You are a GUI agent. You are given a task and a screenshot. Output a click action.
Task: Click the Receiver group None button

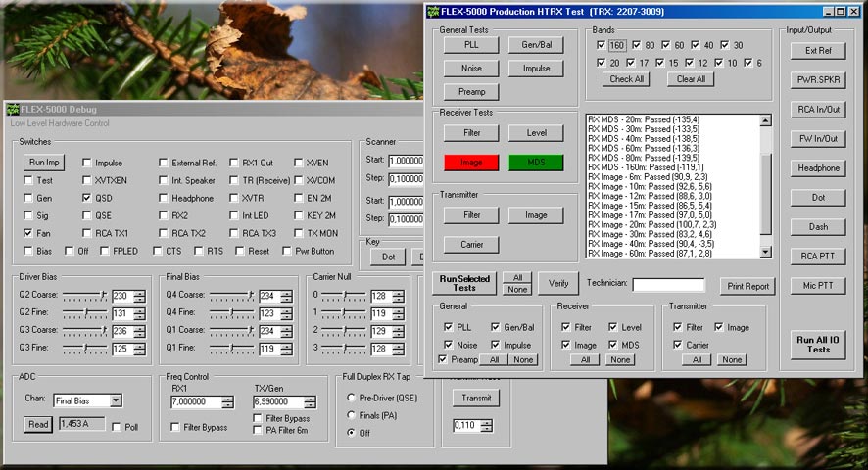[x=620, y=359]
